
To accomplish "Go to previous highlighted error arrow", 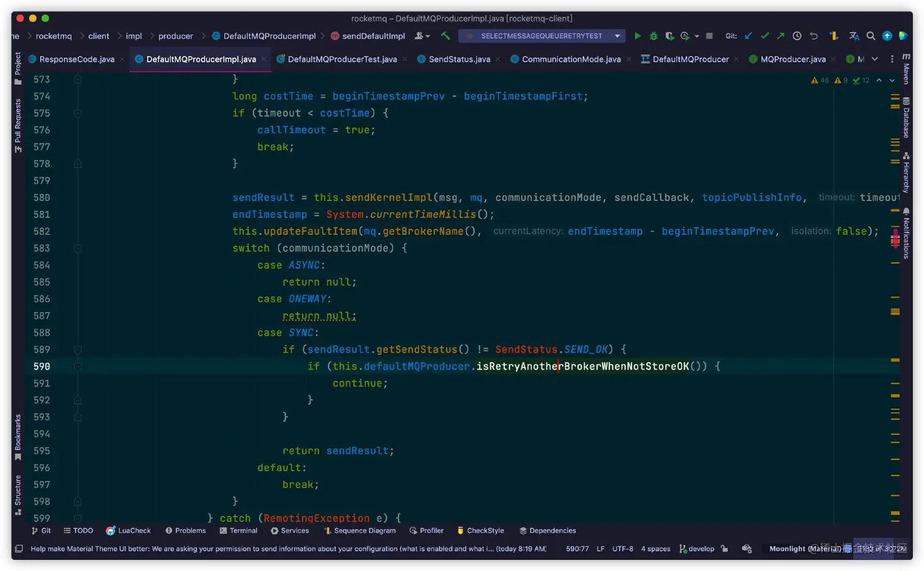I will click(x=879, y=80).
